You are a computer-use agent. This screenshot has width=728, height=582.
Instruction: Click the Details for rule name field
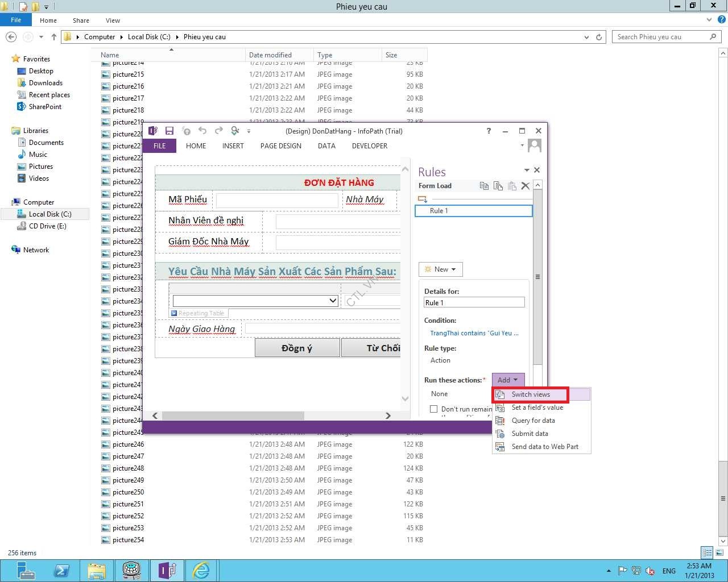point(474,303)
